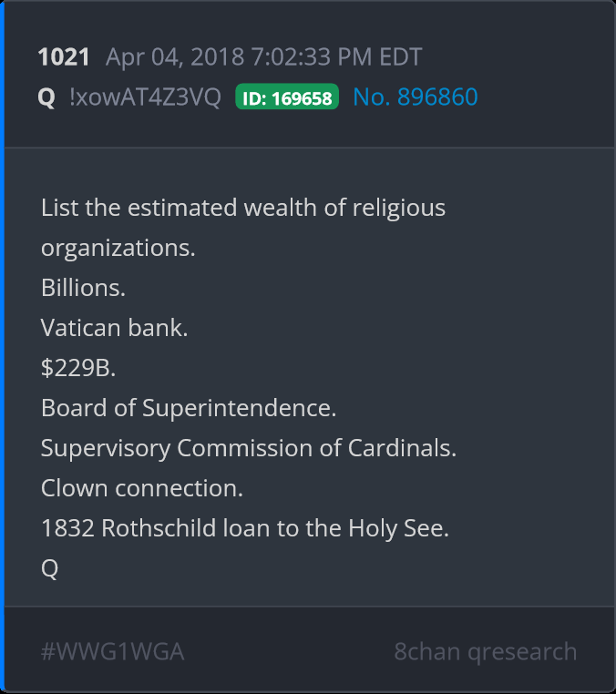Select the tripcode !xowAT4Z3VQ

point(145,97)
